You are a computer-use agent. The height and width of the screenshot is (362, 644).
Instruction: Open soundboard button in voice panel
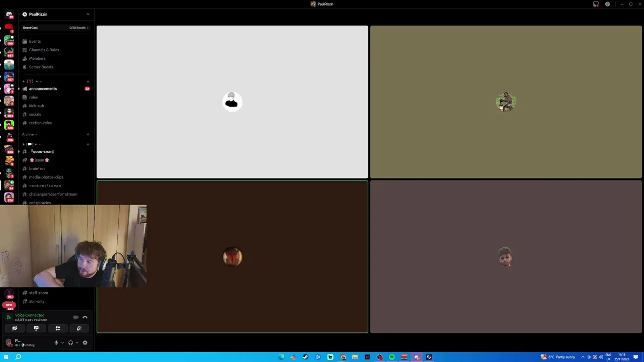79,328
